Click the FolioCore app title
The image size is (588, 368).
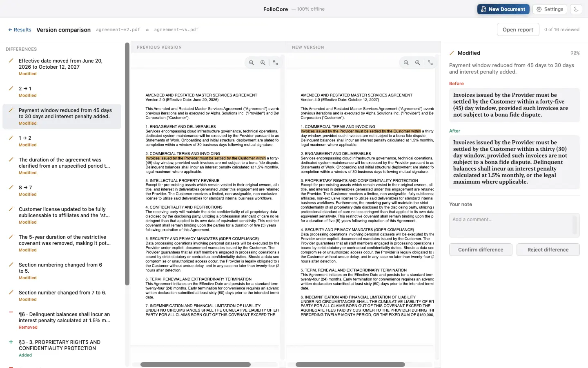pyautogui.click(x=276, y=9)
